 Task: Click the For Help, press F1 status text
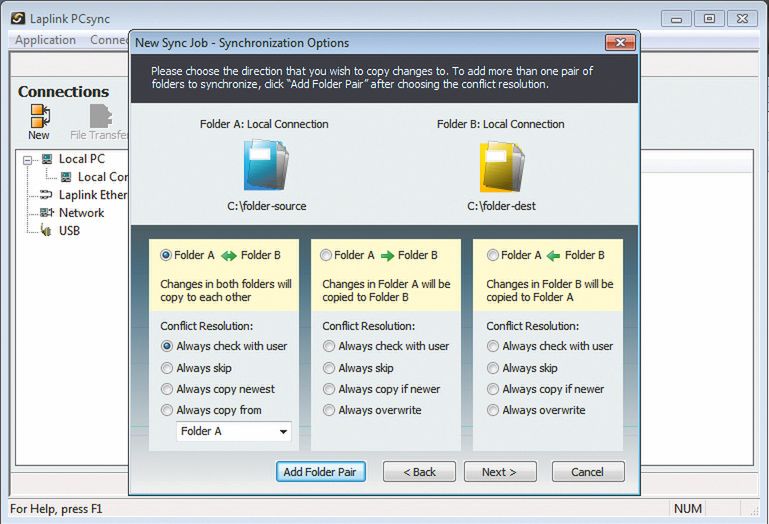click(56, 509)
